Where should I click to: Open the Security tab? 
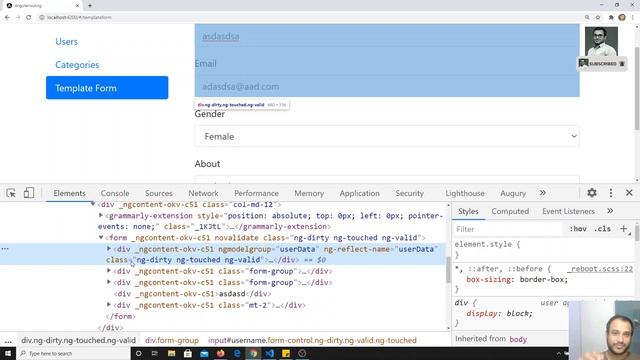tap(409, 193)
